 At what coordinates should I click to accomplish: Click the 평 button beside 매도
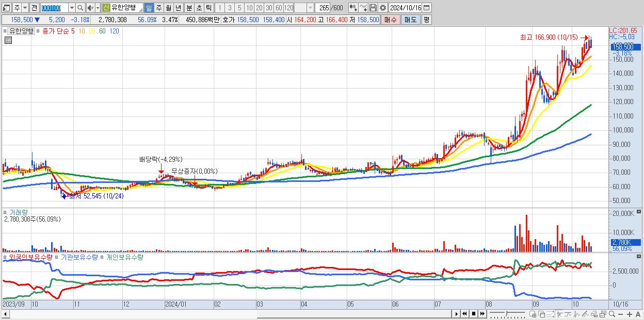tap(426, 20)
